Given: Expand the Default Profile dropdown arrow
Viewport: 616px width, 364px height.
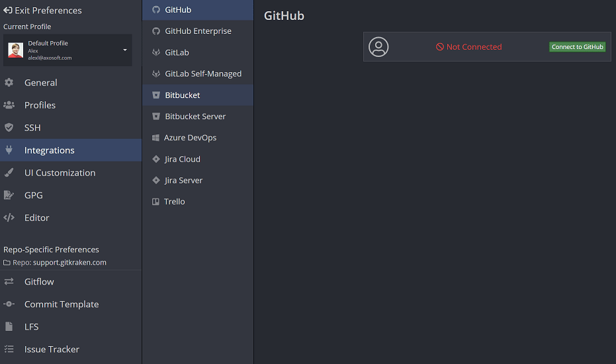Looking at the screenshot, I should (125, 50).
